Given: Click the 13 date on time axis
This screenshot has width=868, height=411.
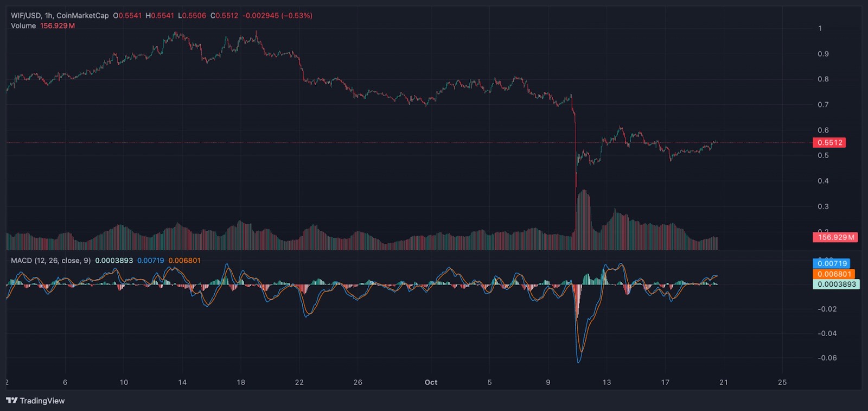Looking at the screenshot, I should (607, 383).
